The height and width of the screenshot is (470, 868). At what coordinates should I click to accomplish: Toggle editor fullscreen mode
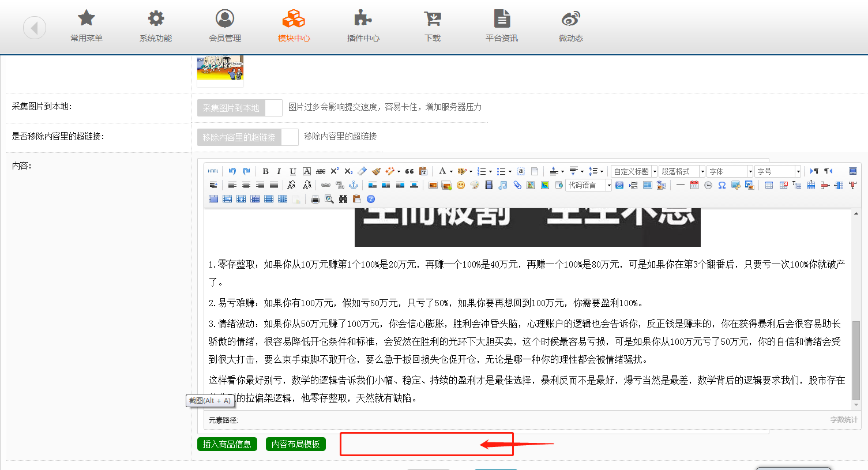(852, 171)
